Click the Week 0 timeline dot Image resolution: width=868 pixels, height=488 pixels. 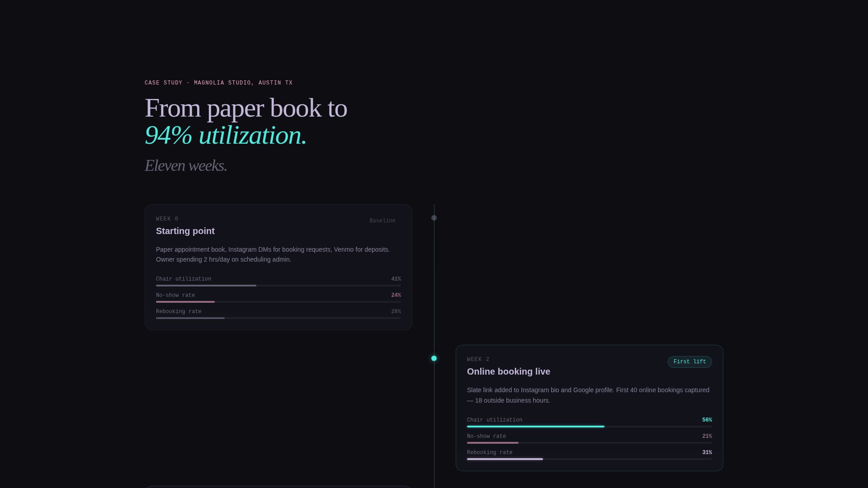pos(434,218)
